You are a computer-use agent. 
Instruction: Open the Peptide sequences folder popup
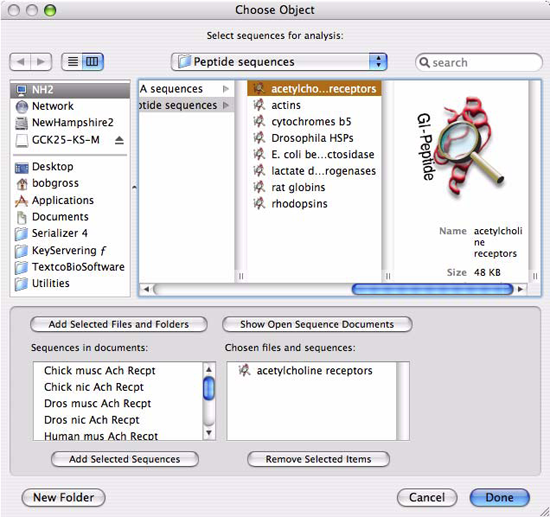(279, 62)
